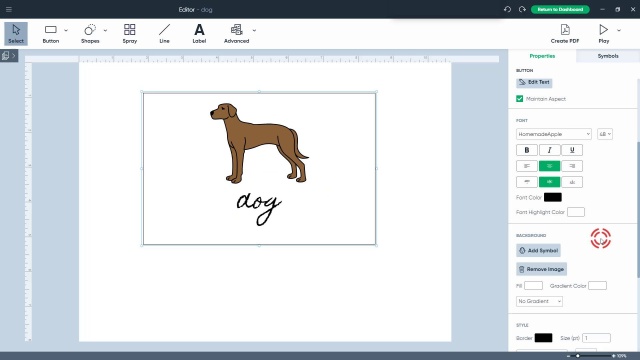Click Return to Dashboard
640x360 pixels.
coord(560,9)
